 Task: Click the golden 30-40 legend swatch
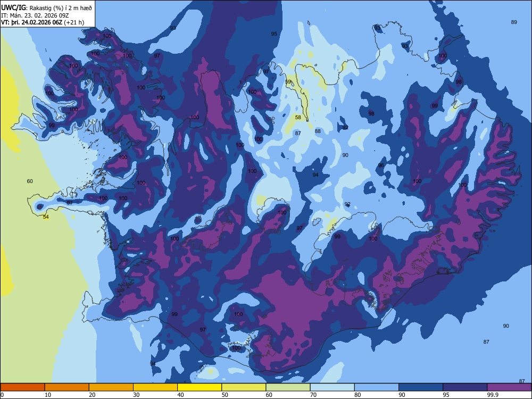coord(155,387)
